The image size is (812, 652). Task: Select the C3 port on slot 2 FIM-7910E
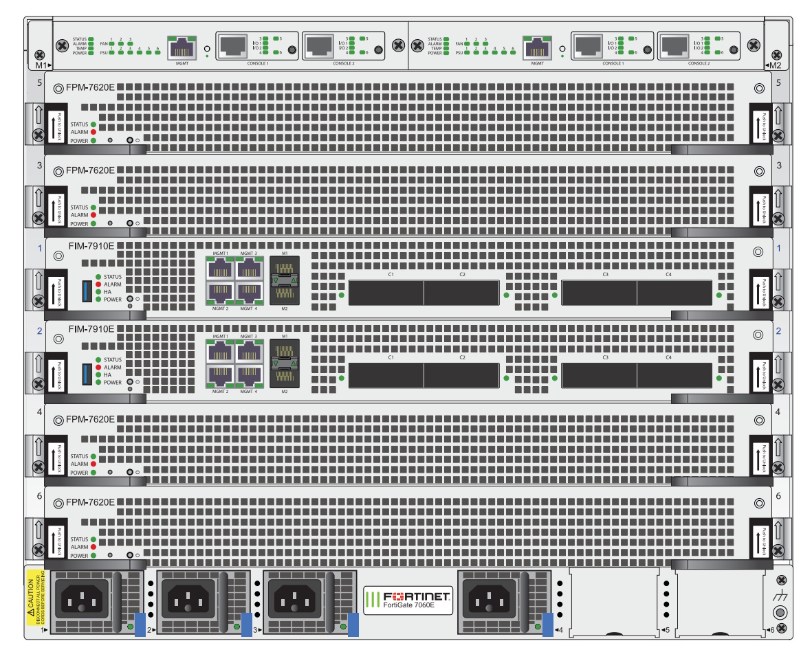(x=599, y=376)
